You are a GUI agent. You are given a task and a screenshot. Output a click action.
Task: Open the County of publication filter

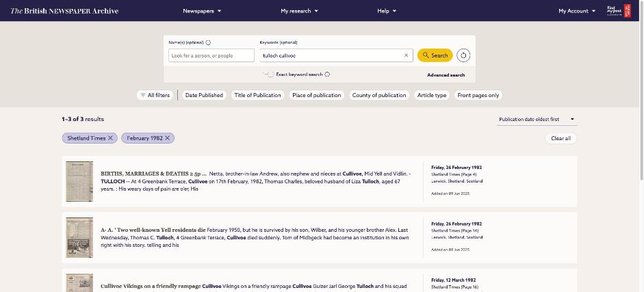point(379,95)
